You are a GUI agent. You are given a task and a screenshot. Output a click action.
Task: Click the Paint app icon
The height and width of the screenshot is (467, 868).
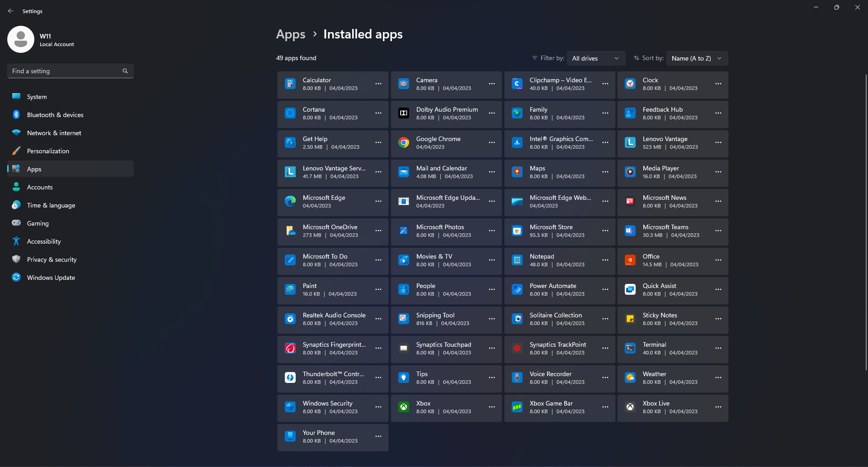(x=290, y=289)
